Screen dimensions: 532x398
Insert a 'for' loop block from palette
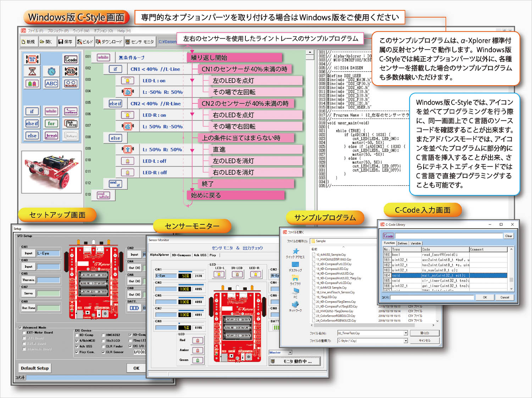click(x=51, y=124)
